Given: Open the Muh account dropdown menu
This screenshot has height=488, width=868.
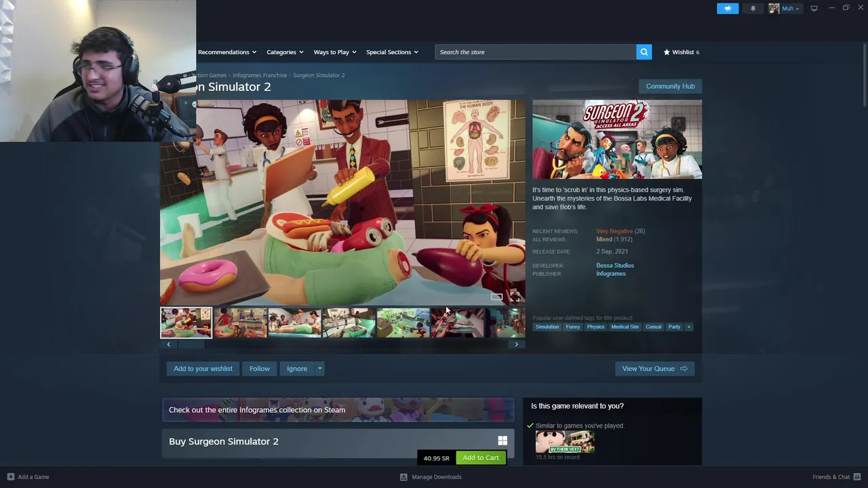Looking at the screenshot, I should [x=791, y=8].
